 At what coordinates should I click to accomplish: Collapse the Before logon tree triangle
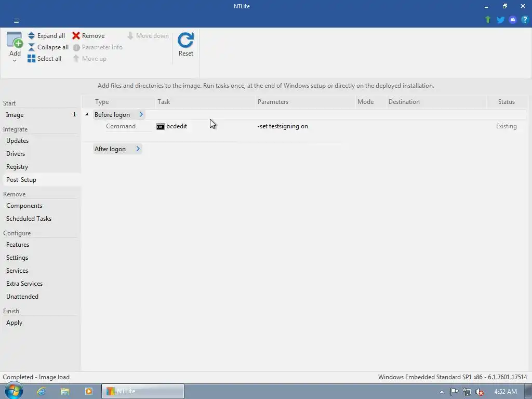pyautogui.click(x=87, y=115)
